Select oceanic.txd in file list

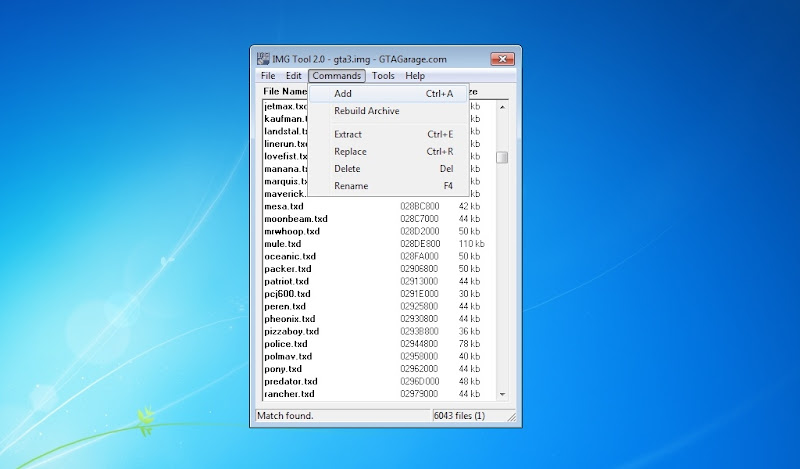point(290,257)
